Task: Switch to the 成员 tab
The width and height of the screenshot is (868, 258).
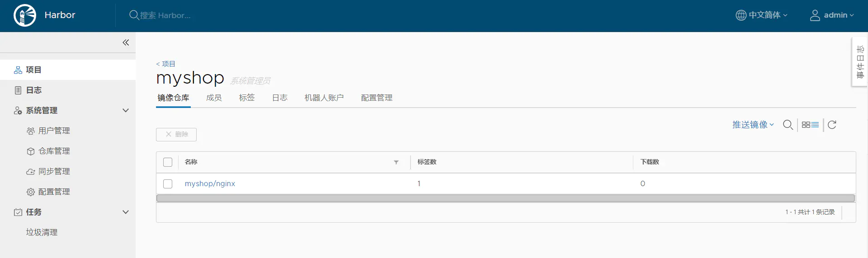Action: [214, 98]
